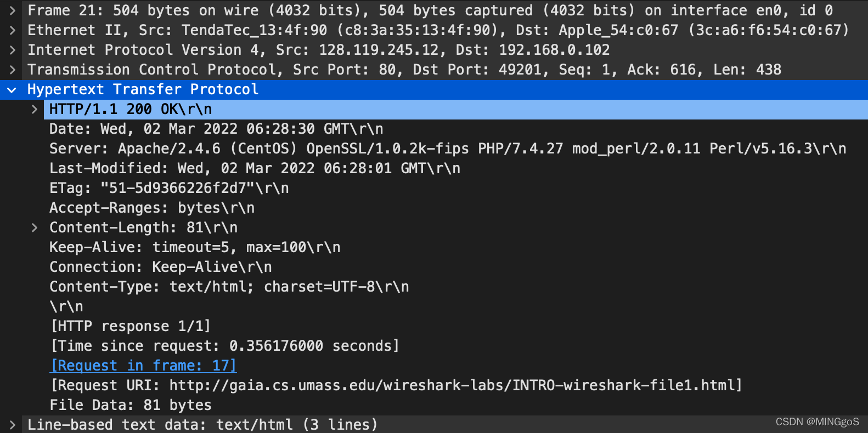Collapse the Hypertext Transfer Protocol section

12,89
